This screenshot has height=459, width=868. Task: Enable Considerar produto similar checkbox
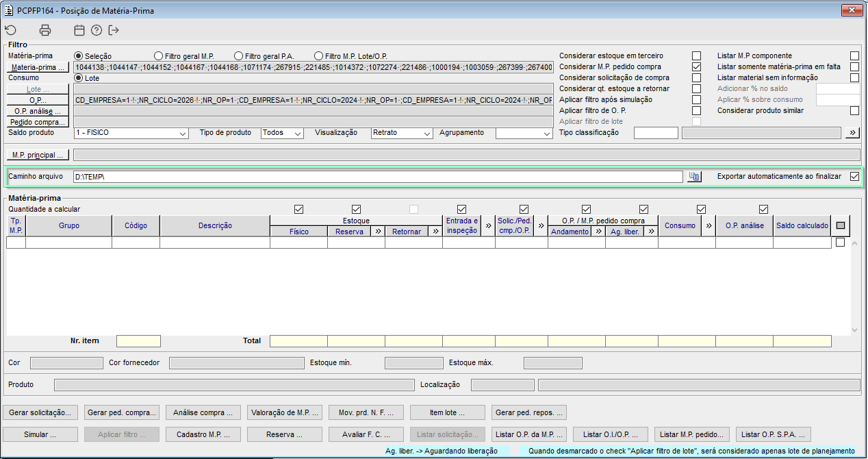[x=854, y=110]
